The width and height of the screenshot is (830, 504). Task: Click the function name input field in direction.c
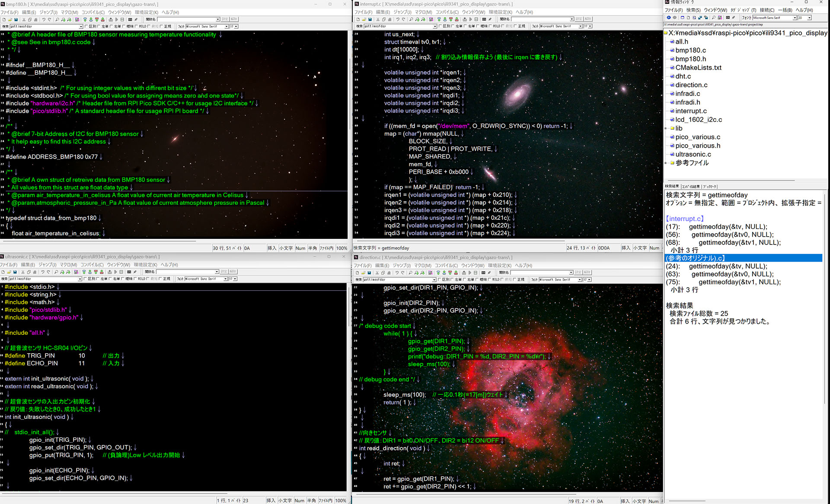coord(540,273)
